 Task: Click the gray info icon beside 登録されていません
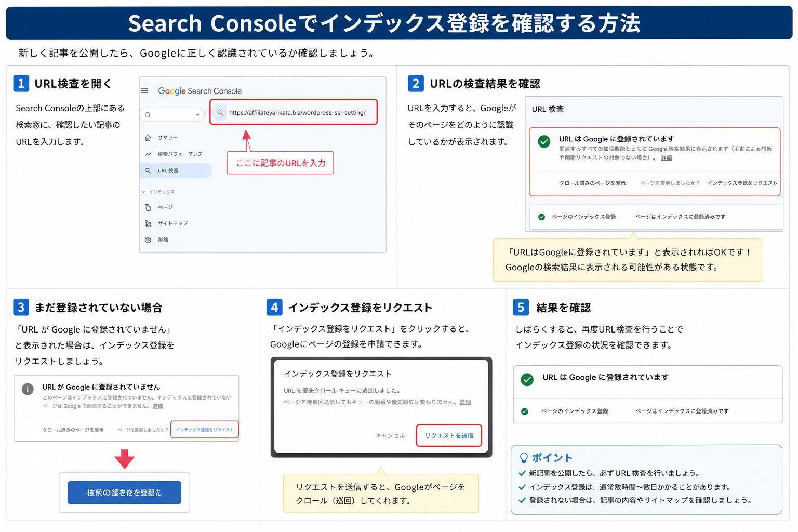click(x=28, y=389)
